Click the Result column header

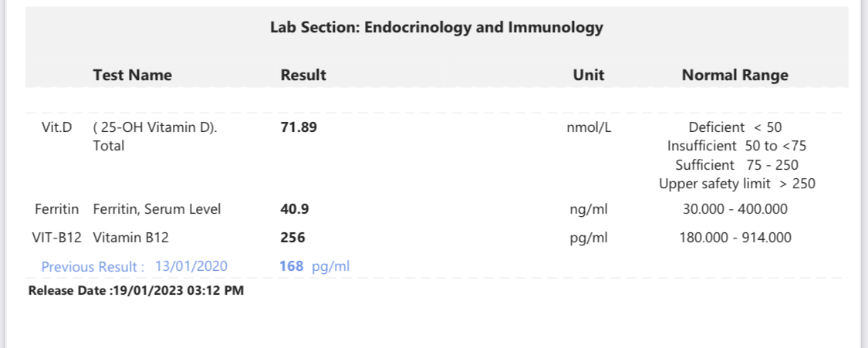[303, 75]
